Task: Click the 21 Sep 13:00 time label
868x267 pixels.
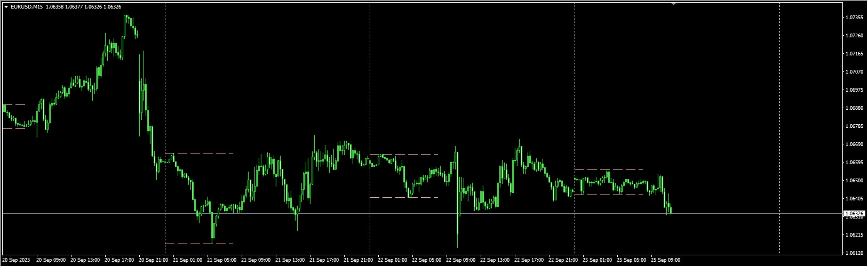Action: [290, 261]
